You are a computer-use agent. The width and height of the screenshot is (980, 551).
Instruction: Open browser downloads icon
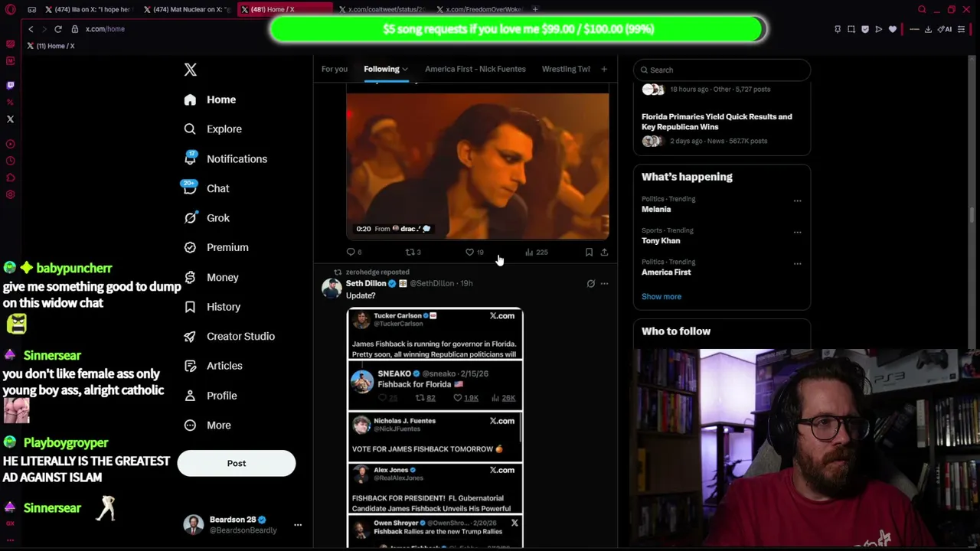(x=928, y=29)
